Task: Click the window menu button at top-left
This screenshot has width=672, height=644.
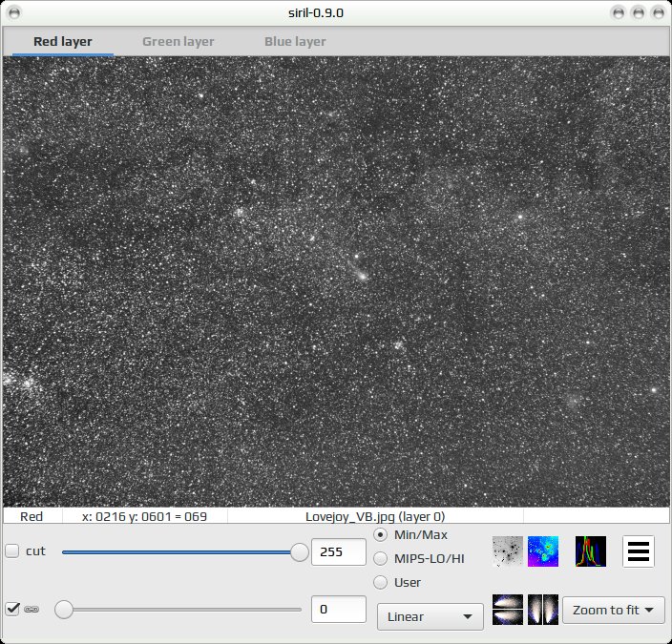Action: 14,12
